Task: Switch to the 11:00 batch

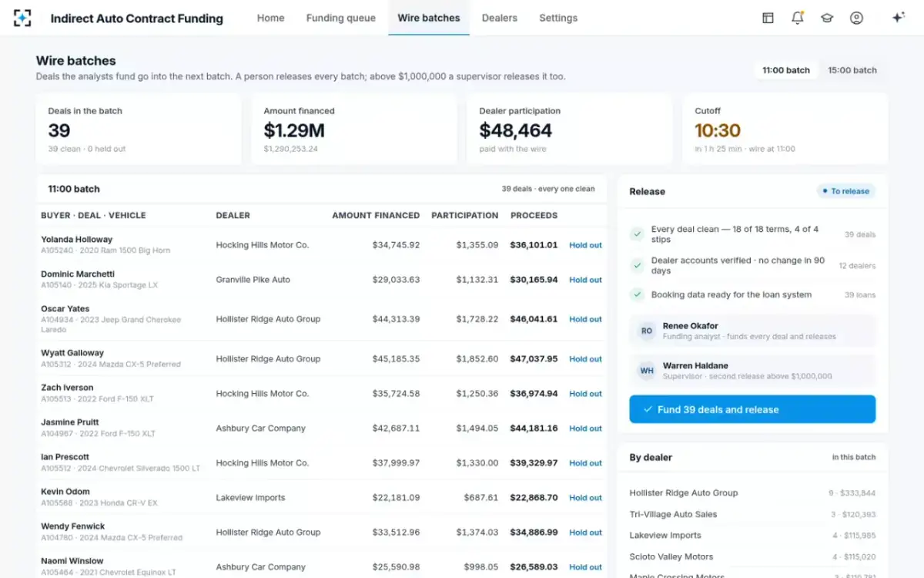Action: click(x=786, y=70)
